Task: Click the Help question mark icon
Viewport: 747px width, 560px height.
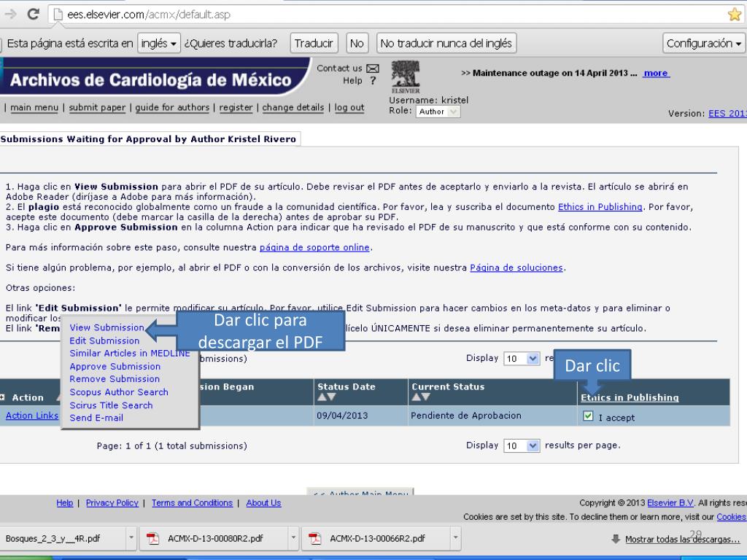Action: tap(373, 81)
